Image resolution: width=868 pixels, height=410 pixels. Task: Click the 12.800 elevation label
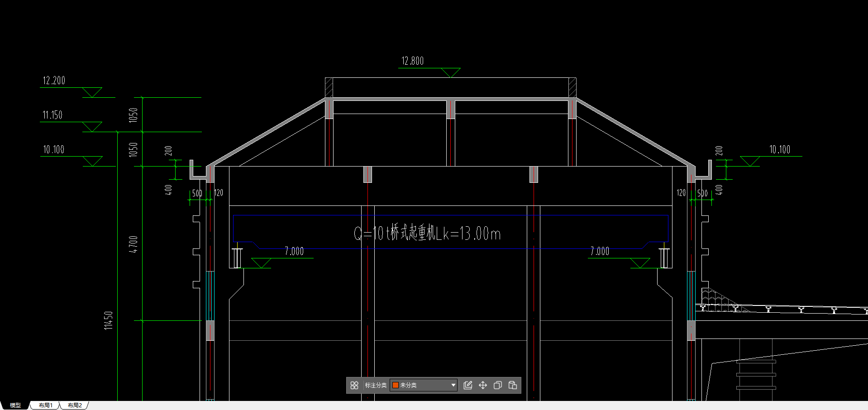tap(413, 61)
